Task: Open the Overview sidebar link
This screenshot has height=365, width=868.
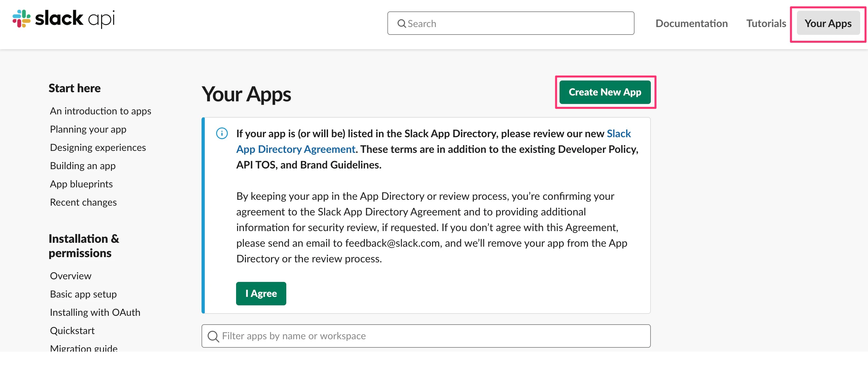Action: [70, 275]
